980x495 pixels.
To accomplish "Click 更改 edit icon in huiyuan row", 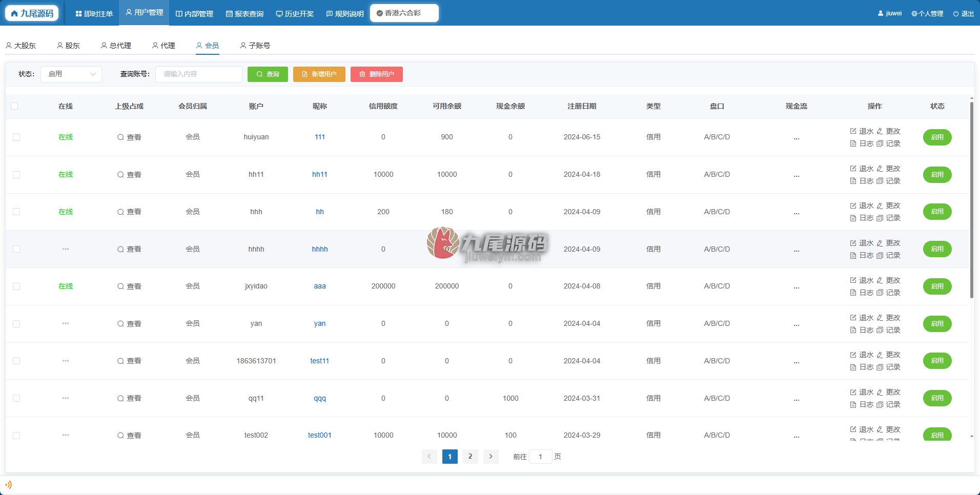I will (x=880, y=131).
